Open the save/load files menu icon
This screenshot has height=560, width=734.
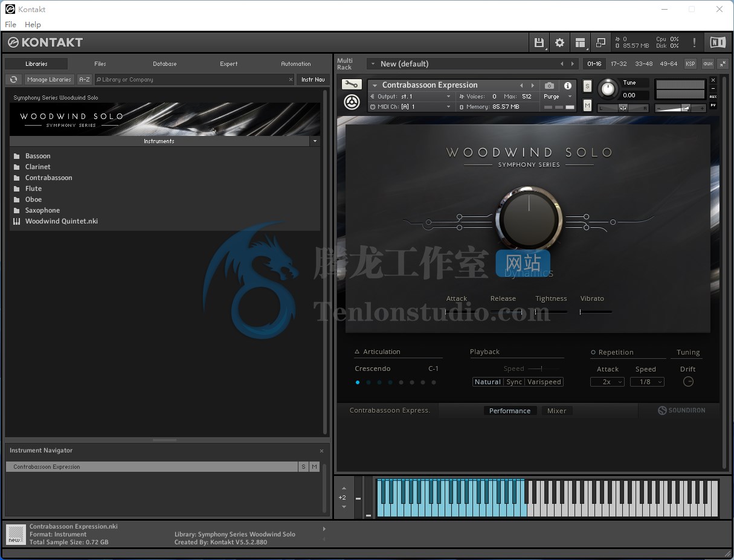[x=539, y=42]
